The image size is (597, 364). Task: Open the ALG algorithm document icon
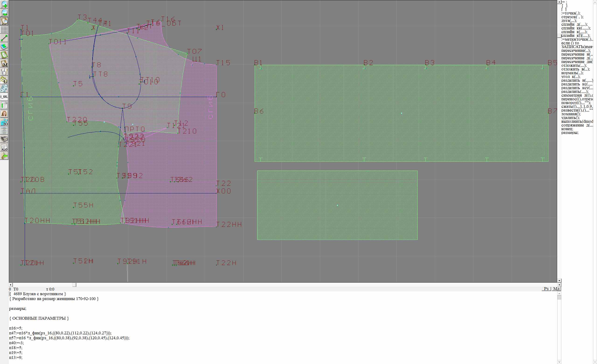(x=4, y=147)
